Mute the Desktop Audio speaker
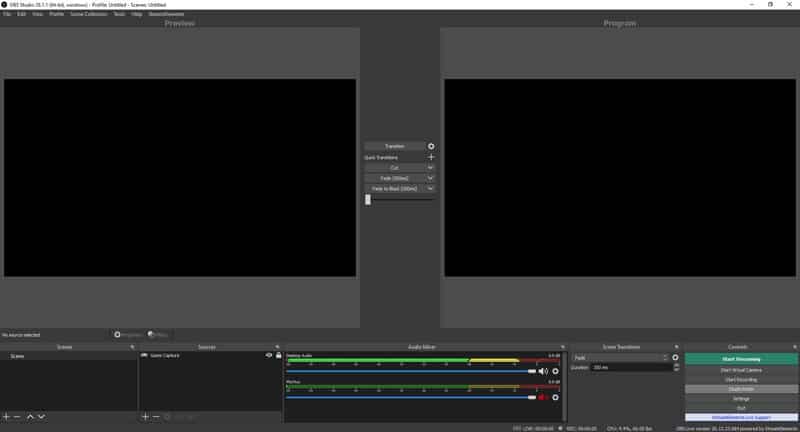 543,371
